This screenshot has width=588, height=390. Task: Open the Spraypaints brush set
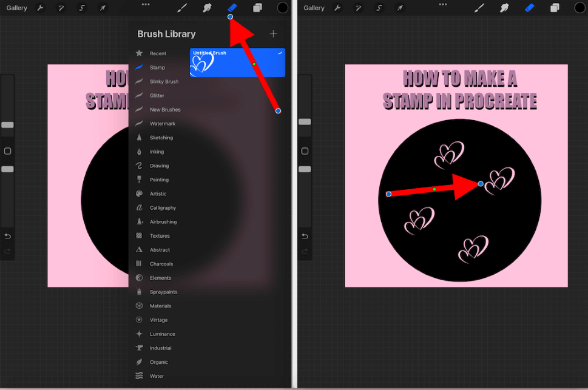coord(163,292)
